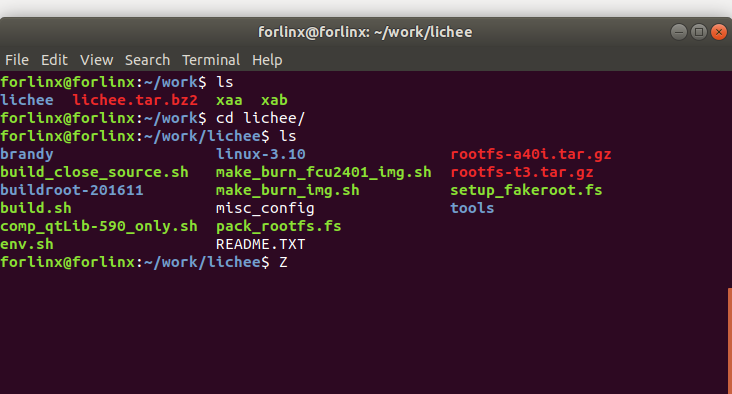Click the env.sh file name
Image resolution: width=732 pixels, height=394 pixels.
(27, 244)
